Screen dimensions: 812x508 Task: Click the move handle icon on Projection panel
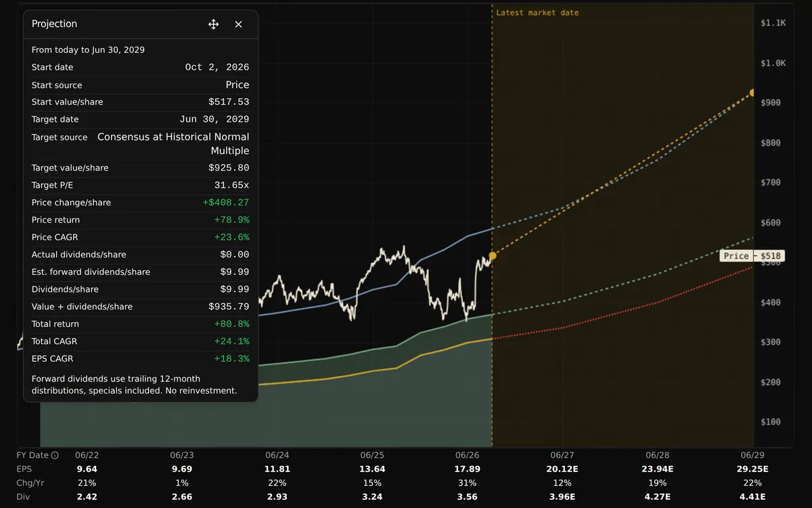pyautogui.click(x=213, y=24)
